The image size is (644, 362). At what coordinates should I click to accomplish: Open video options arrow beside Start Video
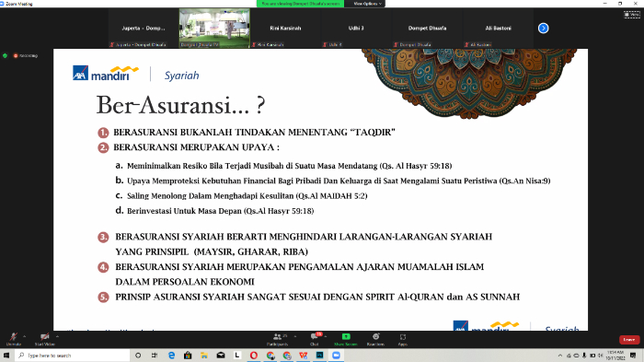(x=57, y=336)
